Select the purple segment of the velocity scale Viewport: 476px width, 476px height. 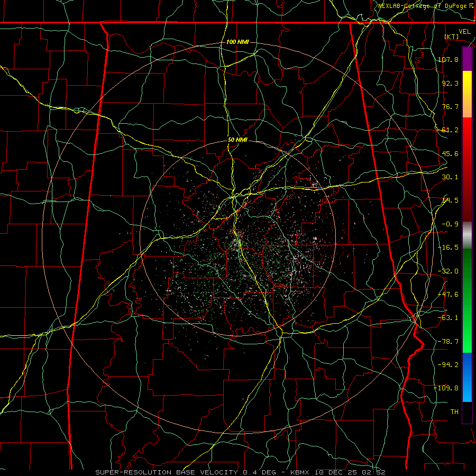pyautogui.click(x=467, y=59)
